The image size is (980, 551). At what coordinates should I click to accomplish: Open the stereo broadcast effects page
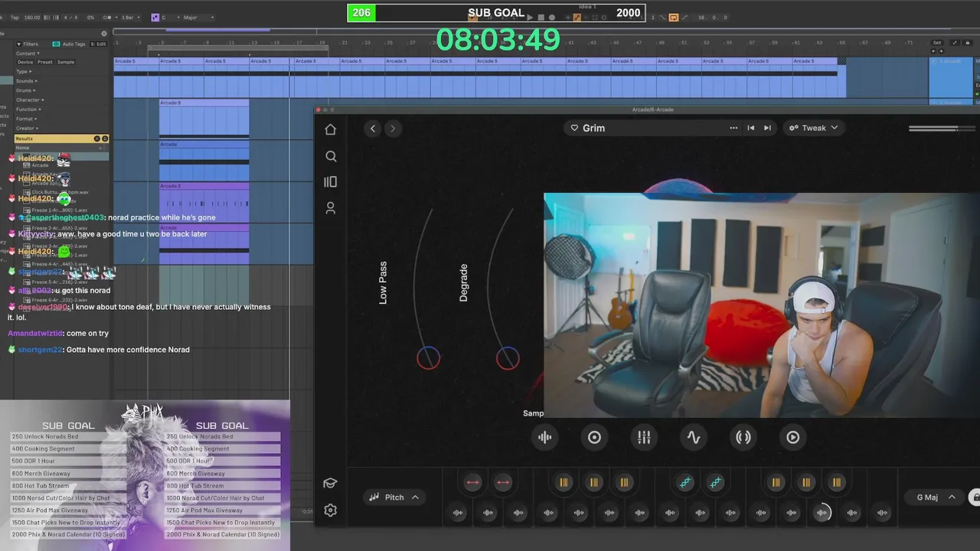pos(743,438)
